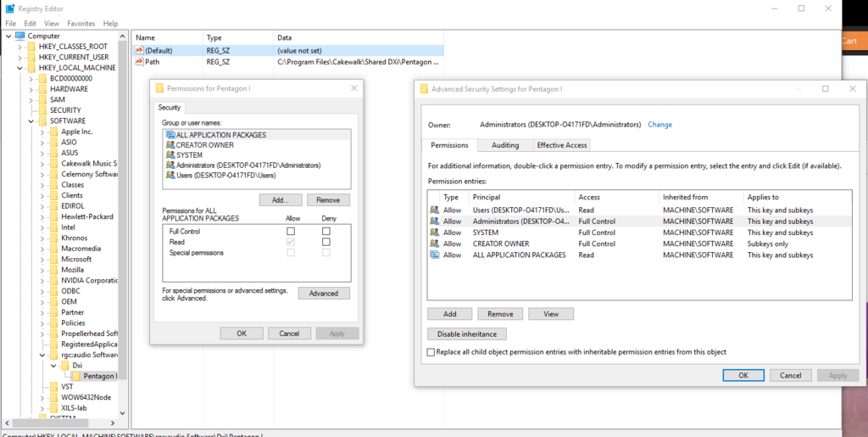Screen dimensions: 868x437
Task: Toggle Replace all child object permission entries
Action: [431, 352]
